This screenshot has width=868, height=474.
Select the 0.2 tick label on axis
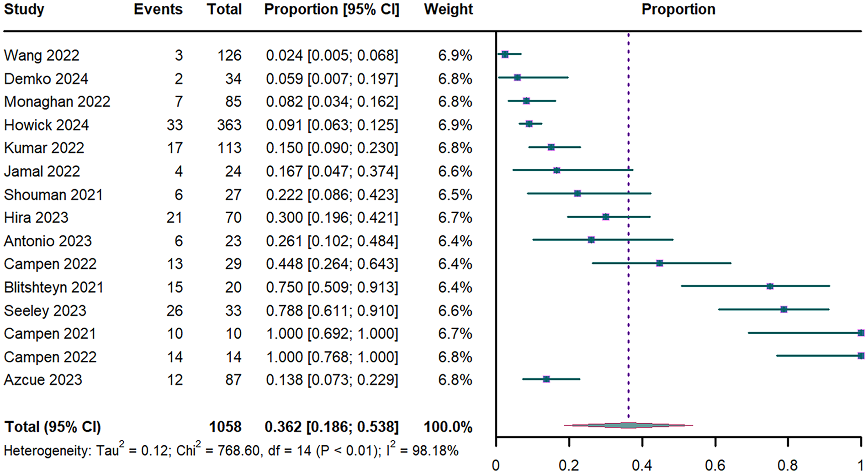569,465
